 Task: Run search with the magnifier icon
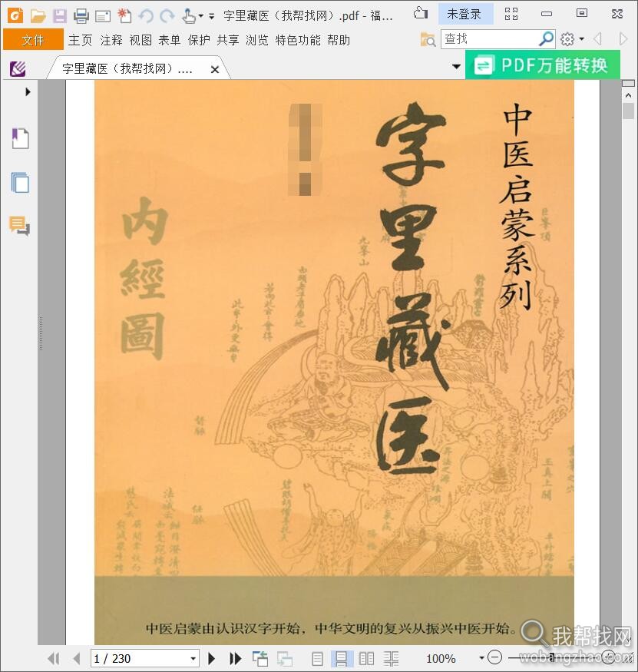point(547,39)
